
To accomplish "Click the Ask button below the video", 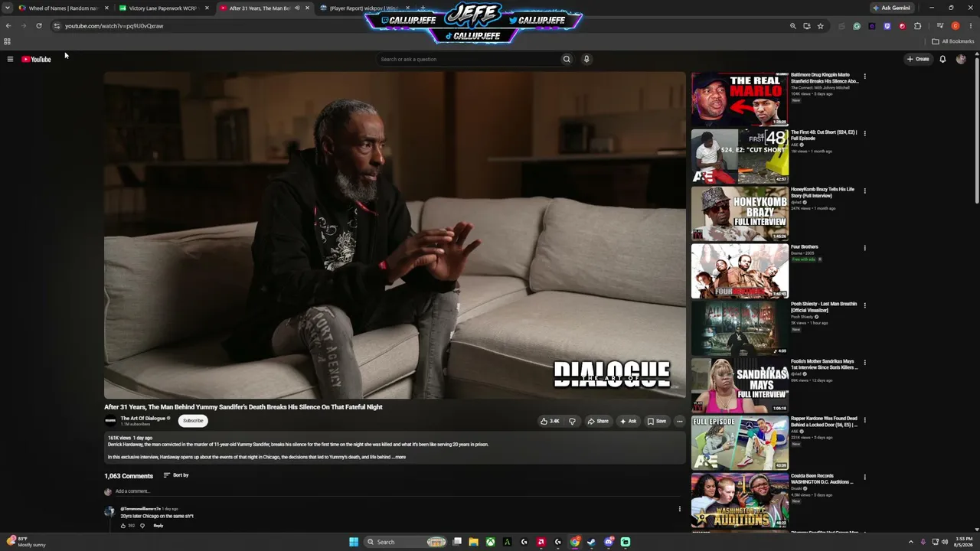I will [x=628, y=421].
